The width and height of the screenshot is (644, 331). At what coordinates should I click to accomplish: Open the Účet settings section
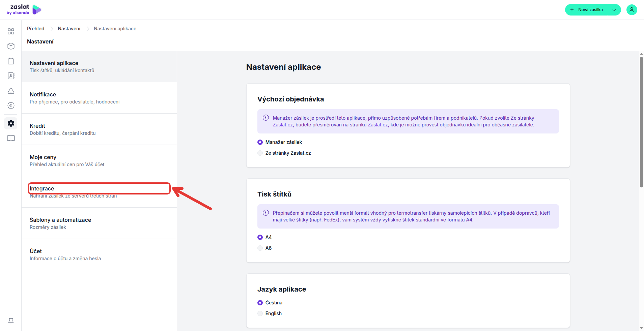99,254
